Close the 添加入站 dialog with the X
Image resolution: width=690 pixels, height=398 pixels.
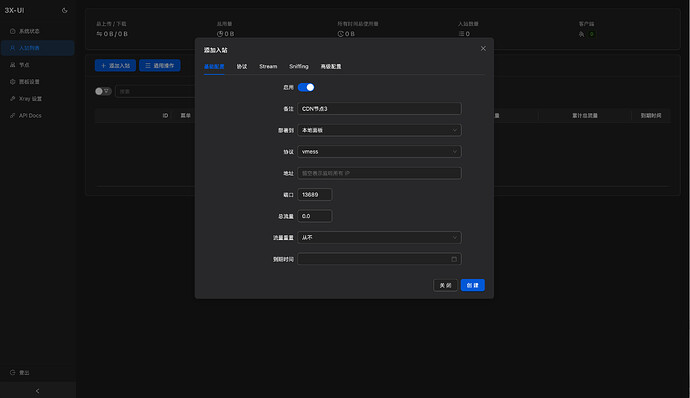click(483, 48)
